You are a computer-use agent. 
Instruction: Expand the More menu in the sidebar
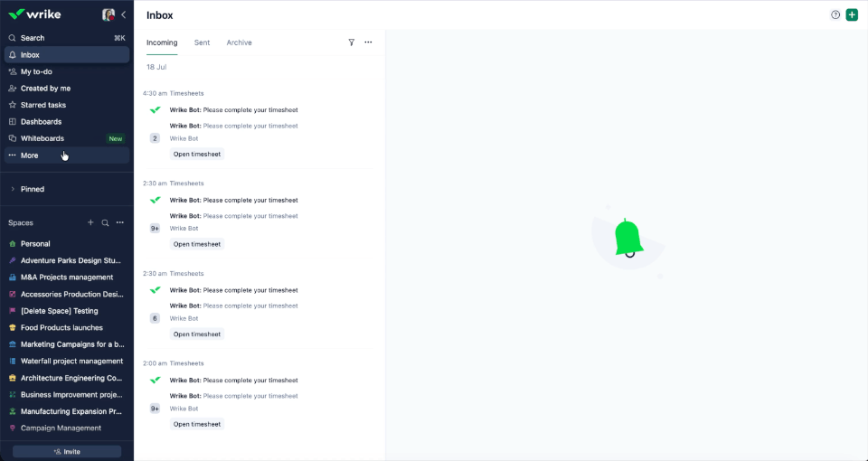(x=67, y=155)
